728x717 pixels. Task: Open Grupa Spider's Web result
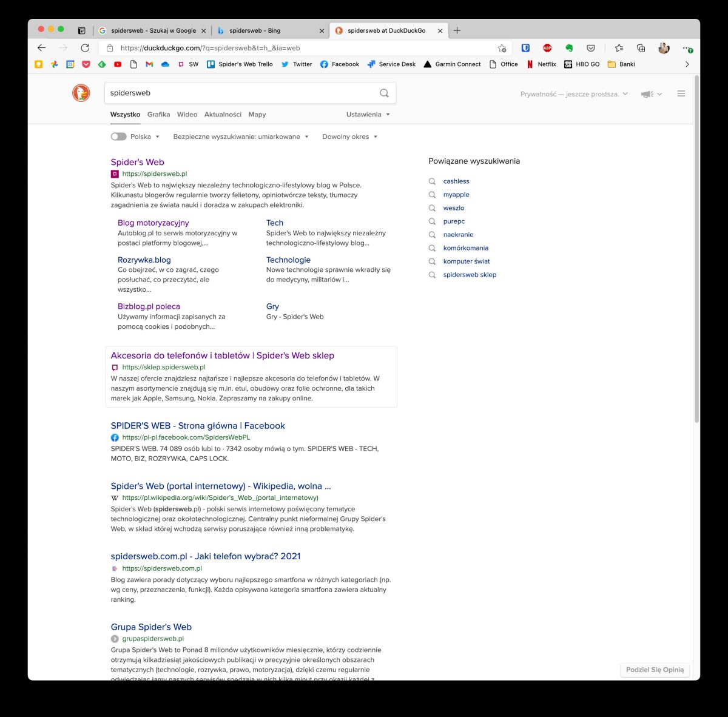[151, 627]
